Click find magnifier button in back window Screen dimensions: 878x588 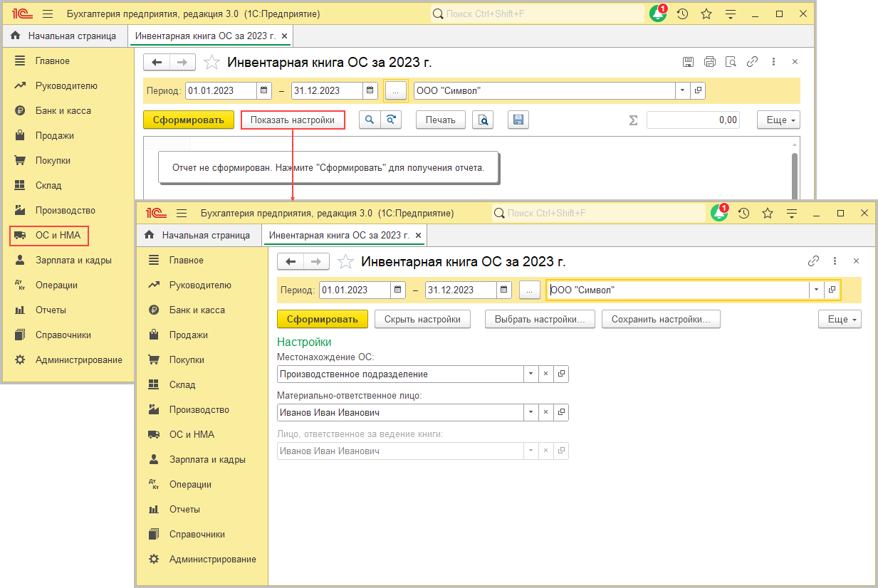[x=370, y=120]
